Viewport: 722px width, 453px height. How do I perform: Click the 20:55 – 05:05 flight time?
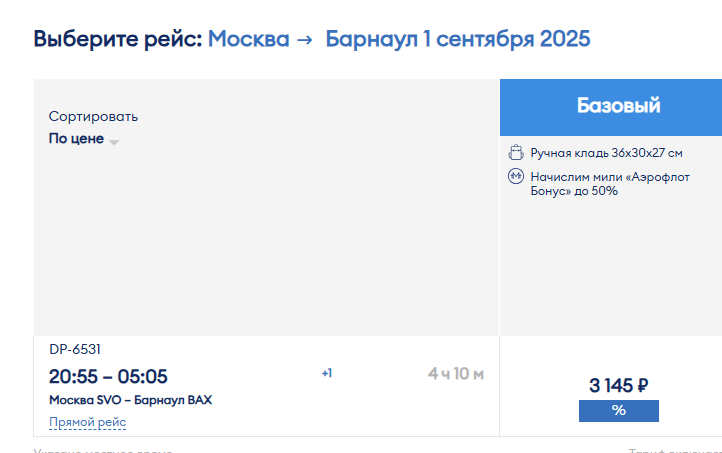(x=108, y=377)
